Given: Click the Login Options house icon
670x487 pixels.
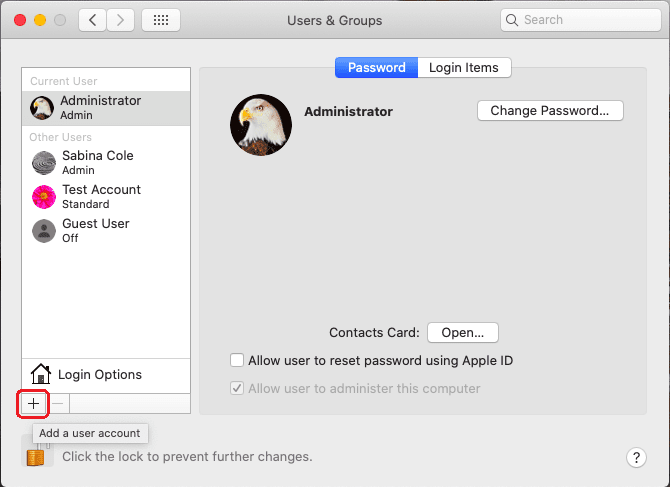Looking at the screenshot, I should click(41, 374).
